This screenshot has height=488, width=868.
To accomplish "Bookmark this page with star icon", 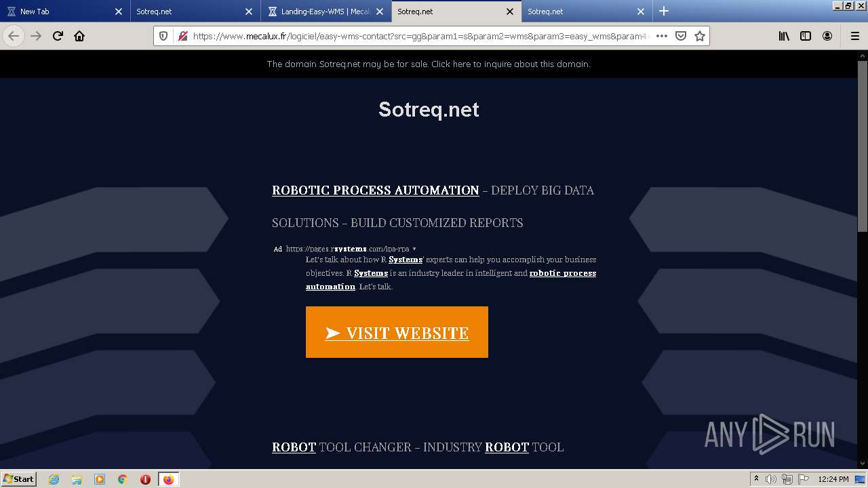I will click(x=700, y=36).
